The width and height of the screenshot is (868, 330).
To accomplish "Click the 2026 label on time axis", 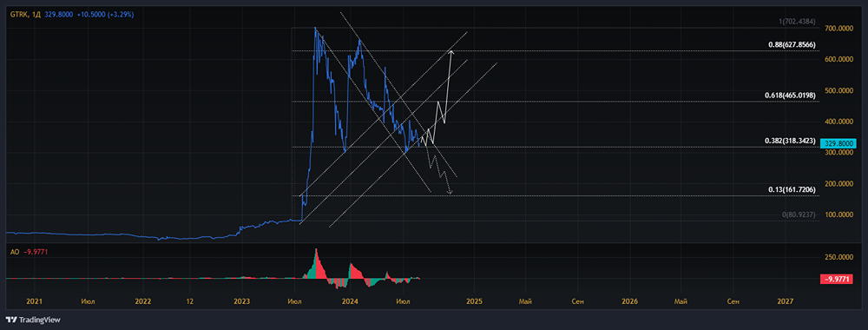I will click(x=630, y=301).
